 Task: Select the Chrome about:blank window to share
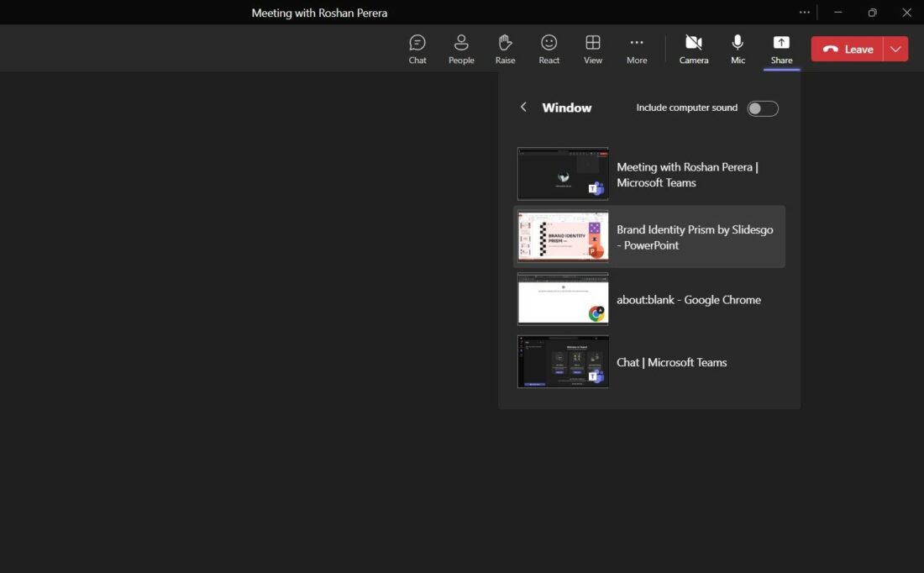648,299
